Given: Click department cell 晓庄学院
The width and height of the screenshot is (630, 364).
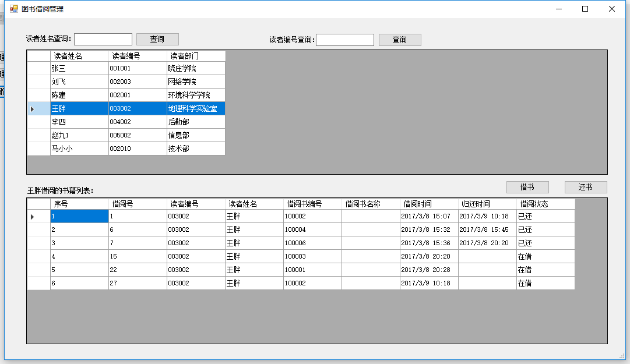Looking at the screenshot, I should tap(196, 68).
